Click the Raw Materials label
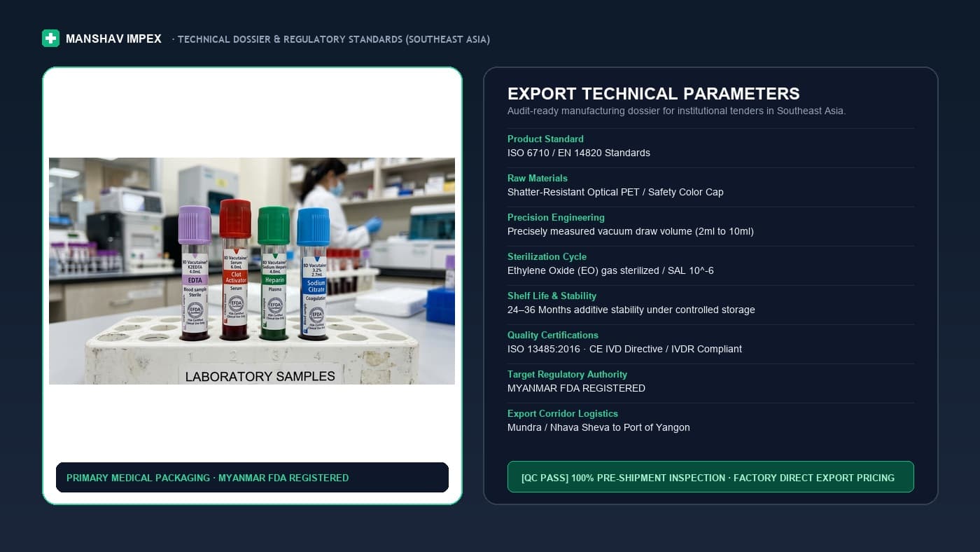The height and width of the screenshot is (552, 980). (x=537, y=178)
